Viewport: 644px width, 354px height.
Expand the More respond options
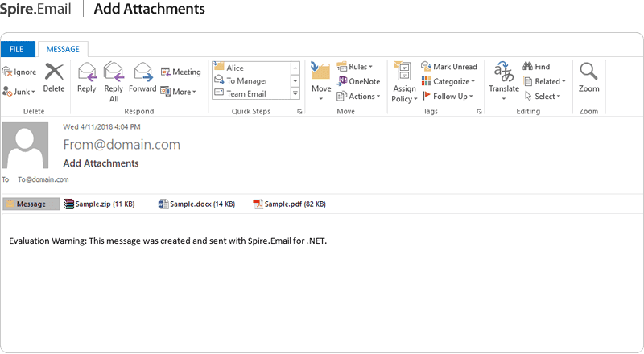pos(179,92)
